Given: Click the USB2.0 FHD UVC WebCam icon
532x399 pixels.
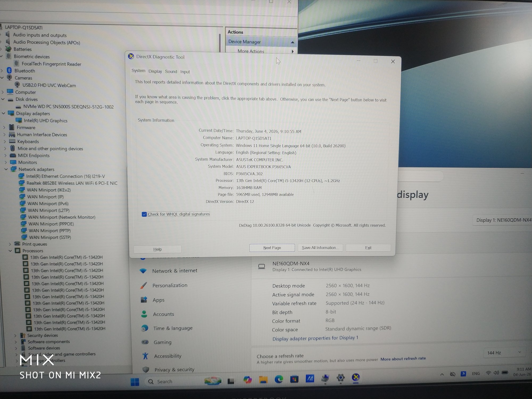Looking at the screenshot, I should (17, 85).
